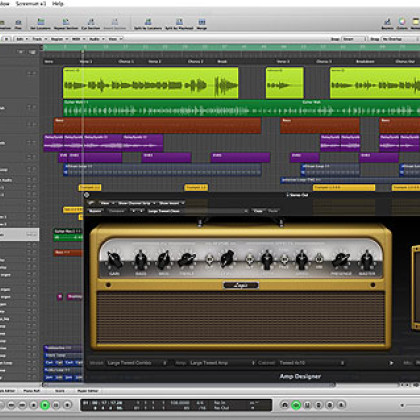Click the green Play transport button
Viewport: 420px width, 420px height.
coord(45,405)
